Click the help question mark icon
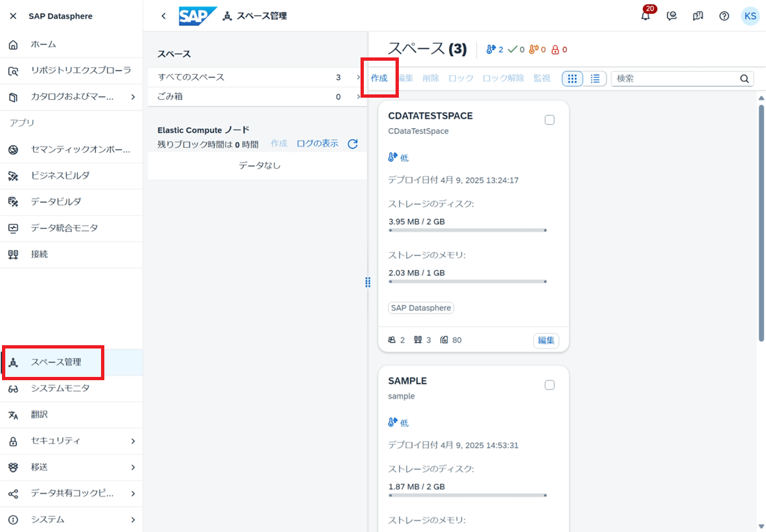This screenshot has width=766, height=532. [x=724, y=16]
